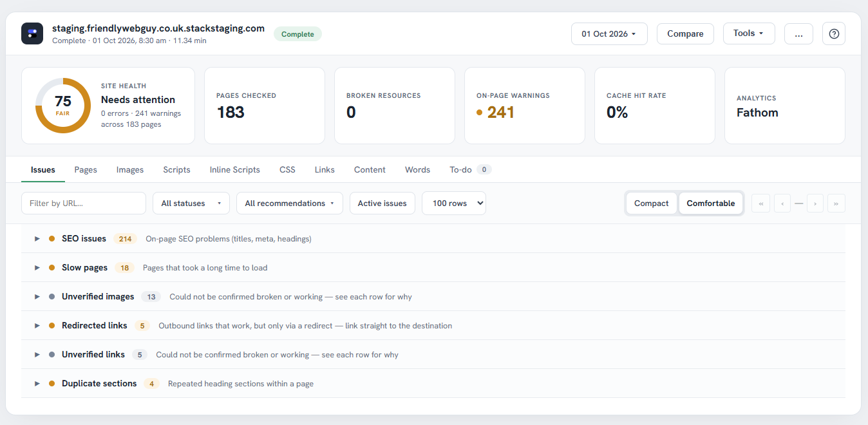Click the Compare button
This screenshot has height=425, width=868.
685,33
